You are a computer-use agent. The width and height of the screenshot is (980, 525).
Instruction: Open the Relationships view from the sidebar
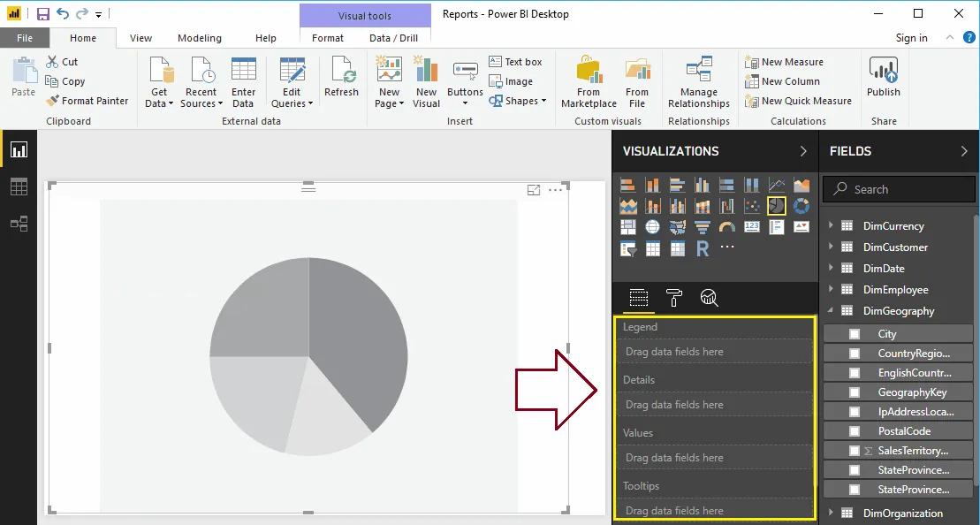(x=19, y=224)
